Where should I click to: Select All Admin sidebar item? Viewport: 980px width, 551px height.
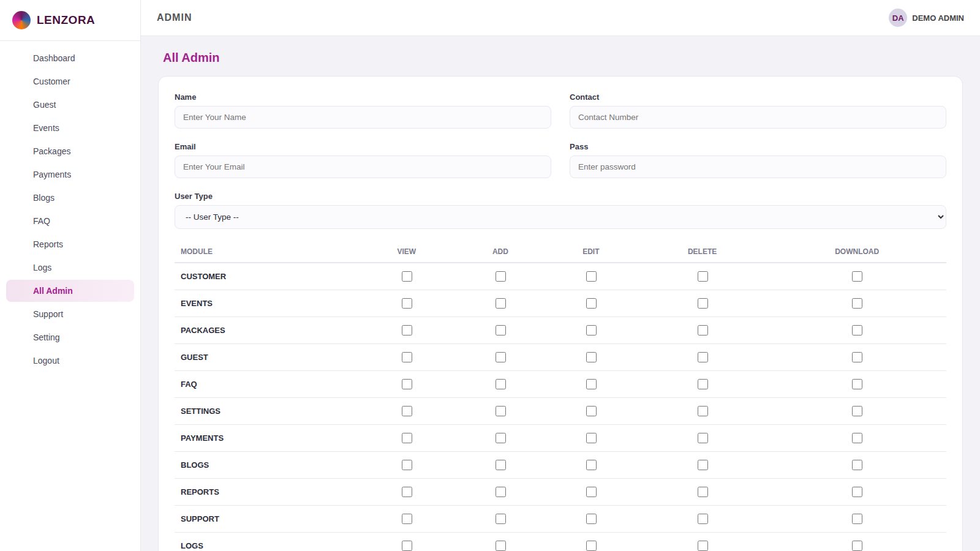click(70, 291)
